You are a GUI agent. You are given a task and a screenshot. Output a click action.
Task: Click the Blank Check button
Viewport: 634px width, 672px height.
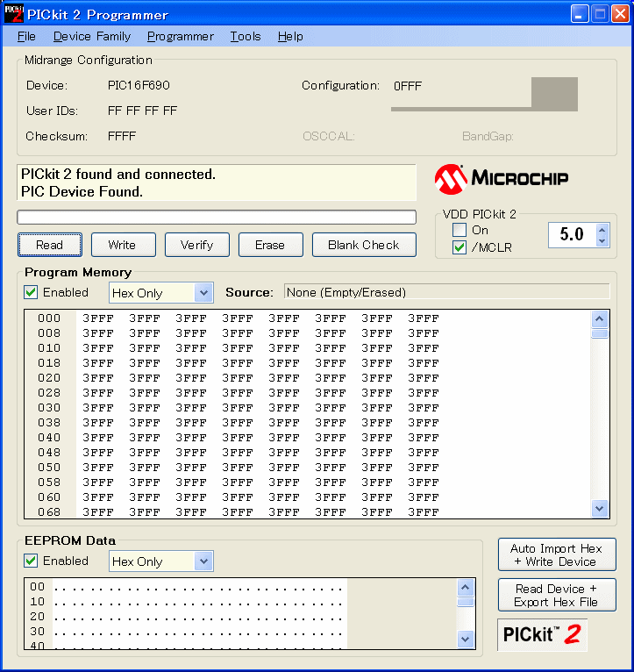pos(364,245)
